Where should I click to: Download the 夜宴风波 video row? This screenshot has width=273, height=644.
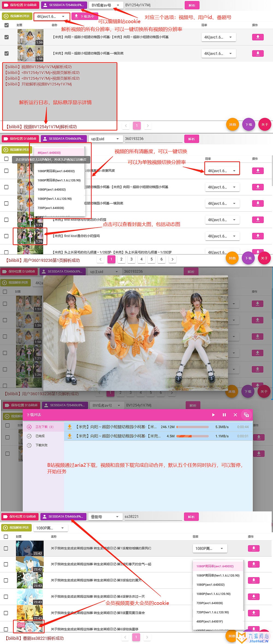258,171
